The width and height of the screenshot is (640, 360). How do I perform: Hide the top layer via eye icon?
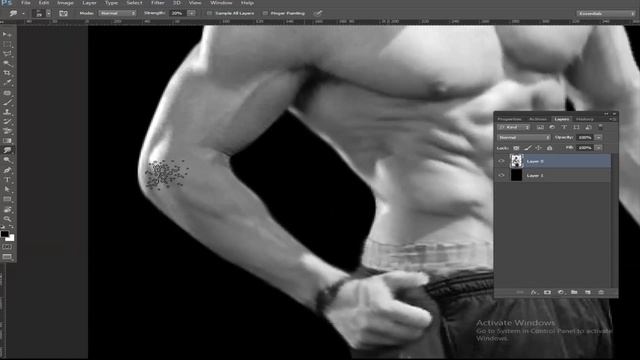(501, 161)
